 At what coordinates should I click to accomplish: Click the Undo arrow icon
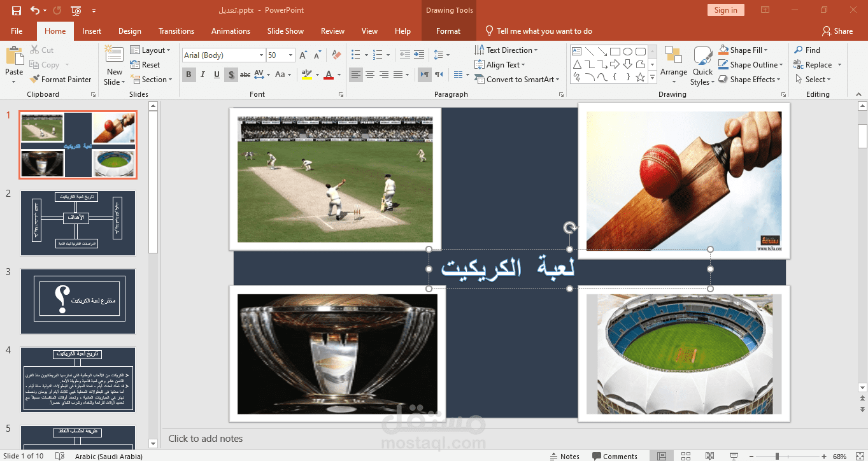(x=34, y=10)
